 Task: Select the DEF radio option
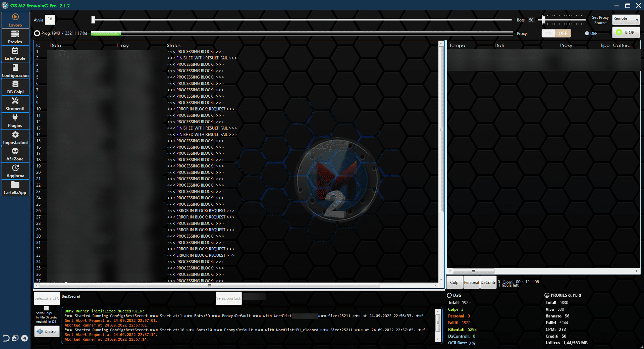pyautogui.click(x=587, y=33)
